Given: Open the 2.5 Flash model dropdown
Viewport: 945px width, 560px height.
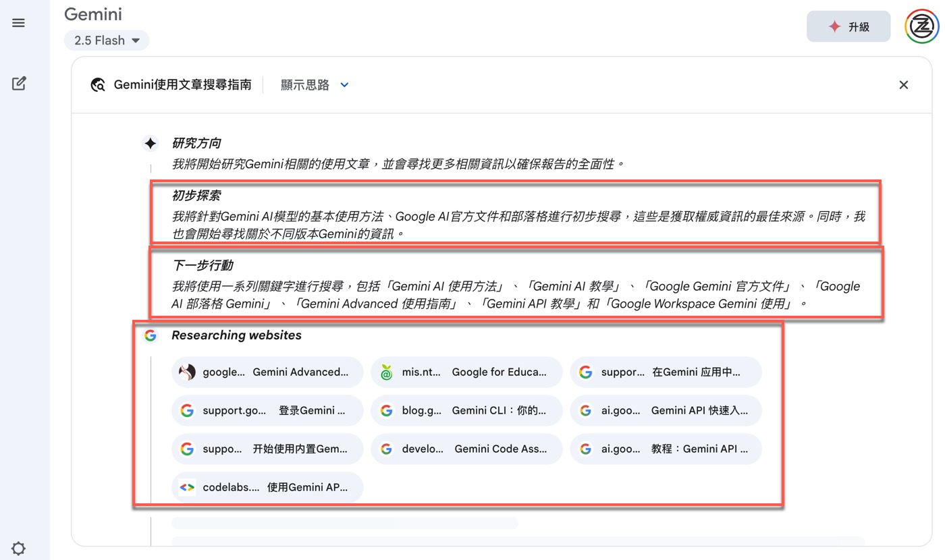Looking at the screenshot, I should click(107, 40).
